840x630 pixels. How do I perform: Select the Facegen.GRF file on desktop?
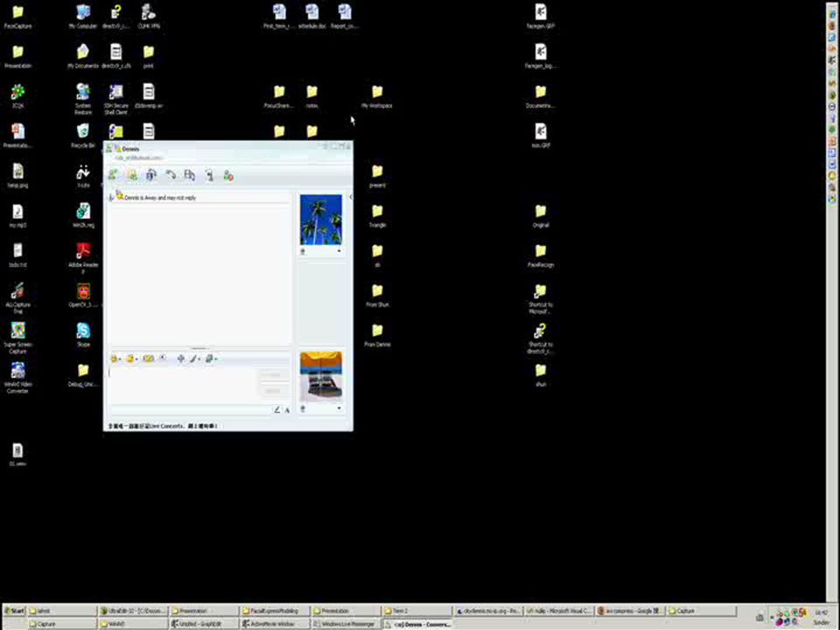(x=541, y=16)
